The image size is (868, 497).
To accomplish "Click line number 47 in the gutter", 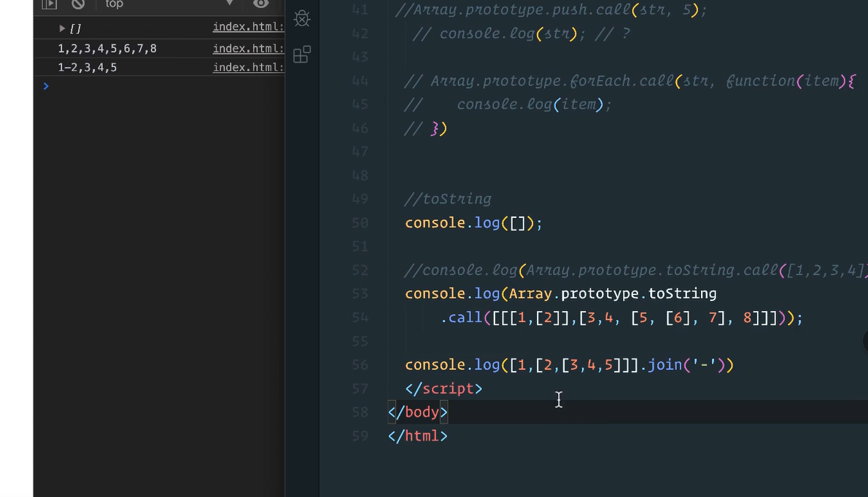I will tap(360, 152).
